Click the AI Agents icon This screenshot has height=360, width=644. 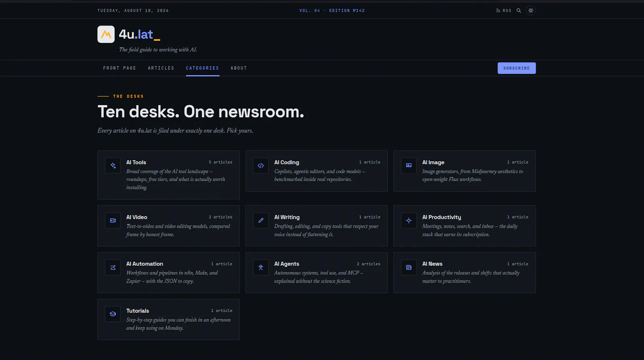pos(261,267)
